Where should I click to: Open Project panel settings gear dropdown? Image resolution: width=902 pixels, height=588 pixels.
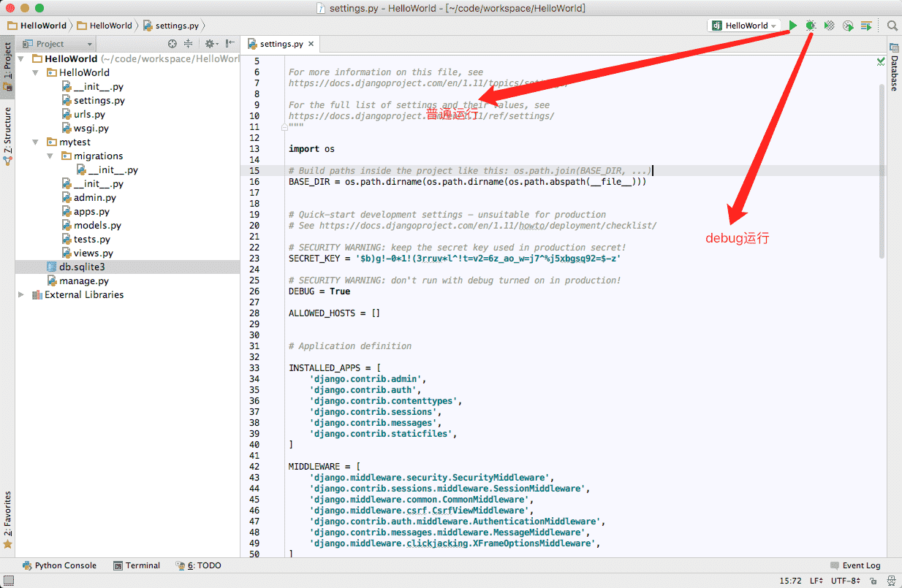coord(211,44)
